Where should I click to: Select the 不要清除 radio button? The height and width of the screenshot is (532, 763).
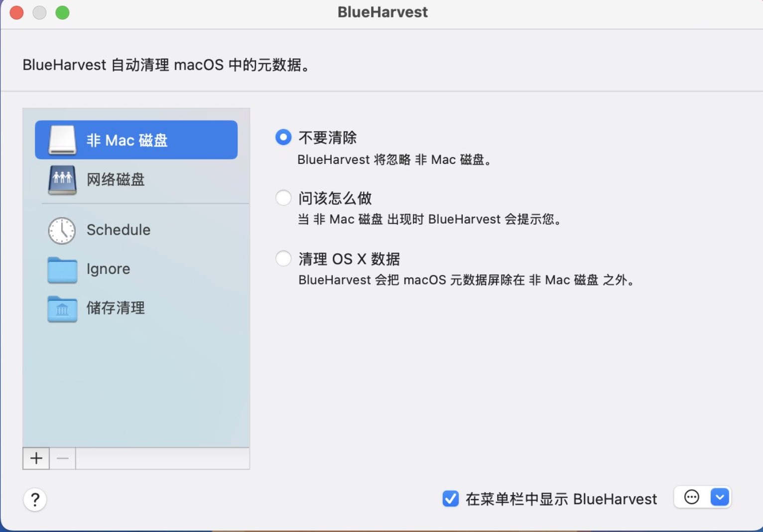[x=283, y=137]
